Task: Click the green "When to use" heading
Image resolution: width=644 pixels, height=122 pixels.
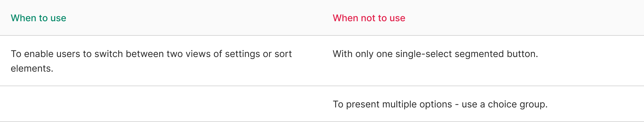Action: [x=39, y=18]
